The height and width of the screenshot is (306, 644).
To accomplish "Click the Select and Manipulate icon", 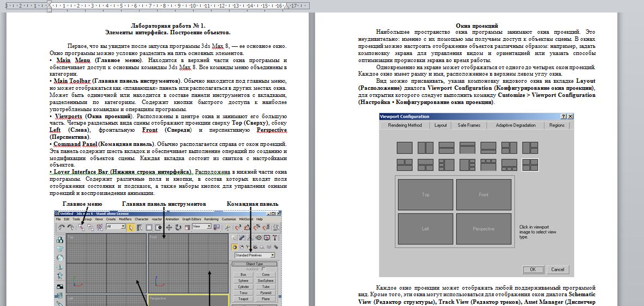I will (x=227, y=228).
